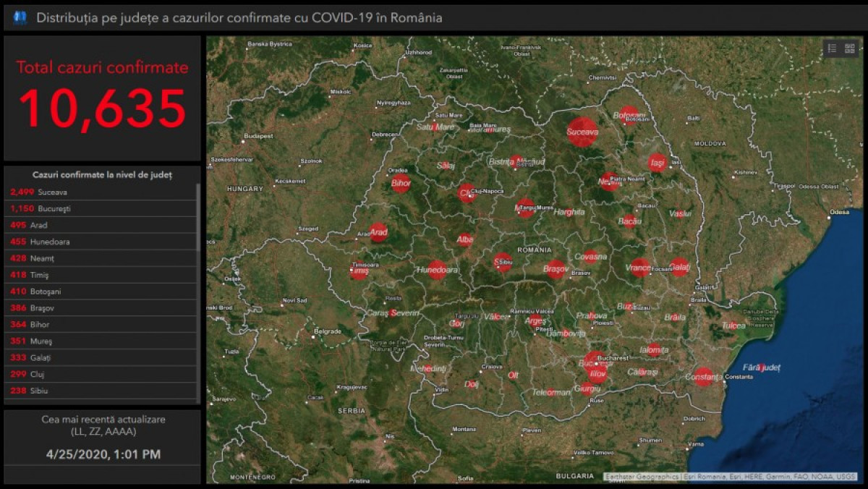Image resolution: width=868 pixels, height=489 pixels.
Task: Select Suceava row in county list
Action: point(101,192)
